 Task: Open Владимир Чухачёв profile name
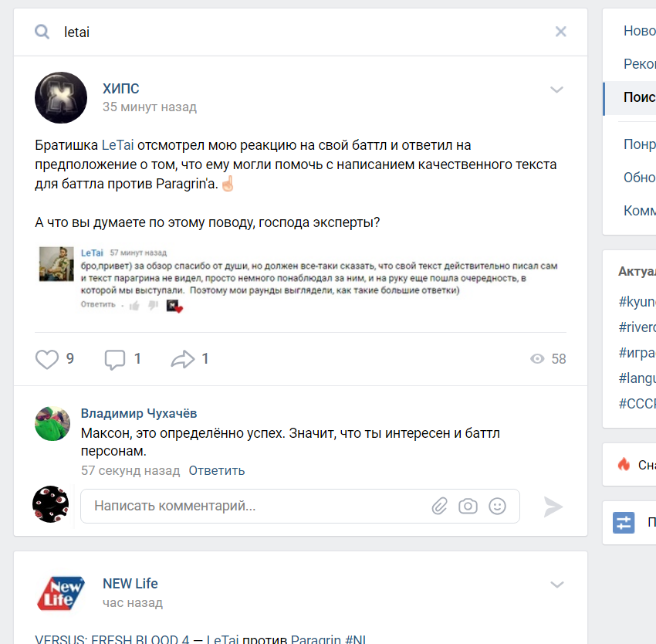pos(139,413)
